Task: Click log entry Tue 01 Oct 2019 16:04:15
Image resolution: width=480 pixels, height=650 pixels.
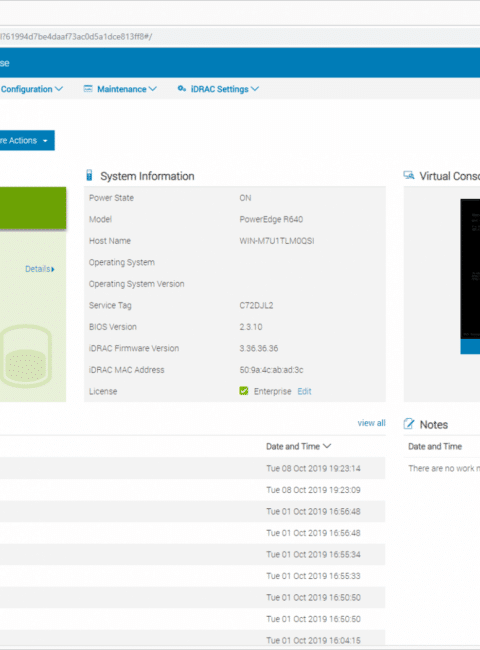Action: point(313,640)
